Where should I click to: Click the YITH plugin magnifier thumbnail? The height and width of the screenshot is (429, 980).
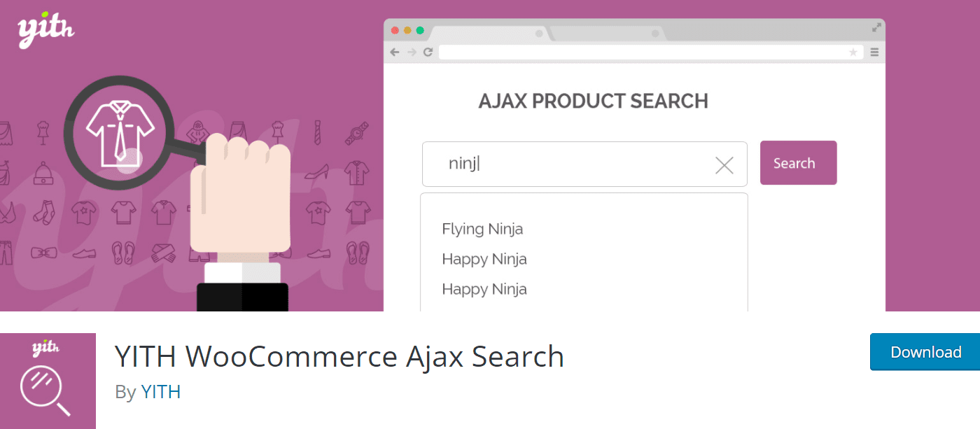(48, 381)
